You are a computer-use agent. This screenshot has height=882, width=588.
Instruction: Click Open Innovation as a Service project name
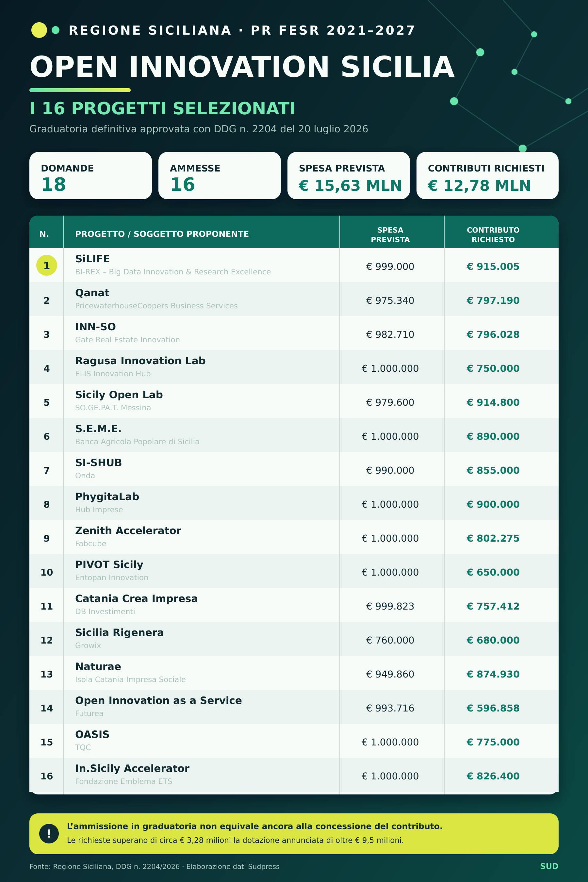[x=158, y=700]
